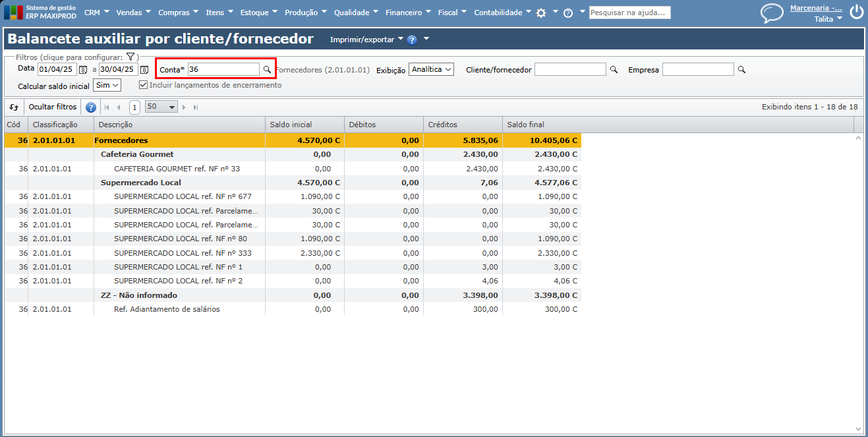Click the magnifier next to Conta field

(267, 69)
